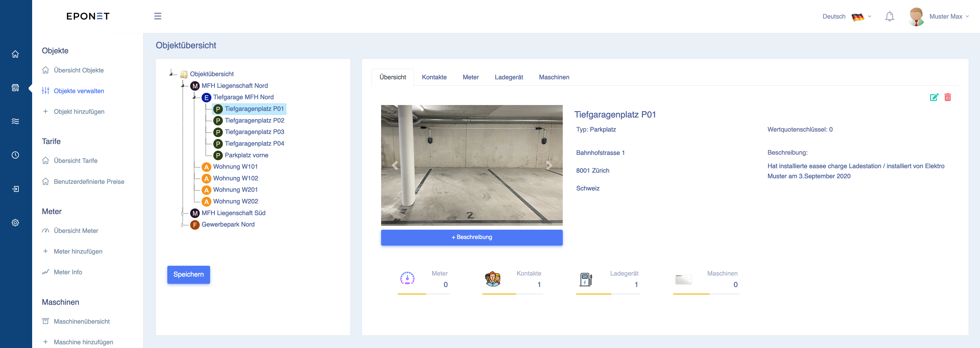Image resolution: width=980 pixels, height=348 pixels.
Task: Expand the MFH Liegenschaft Süd node
Action: click(183, 213)
